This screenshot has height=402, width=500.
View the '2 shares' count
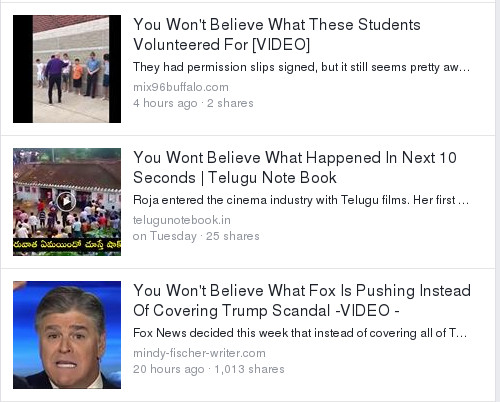tap(230, 103)
